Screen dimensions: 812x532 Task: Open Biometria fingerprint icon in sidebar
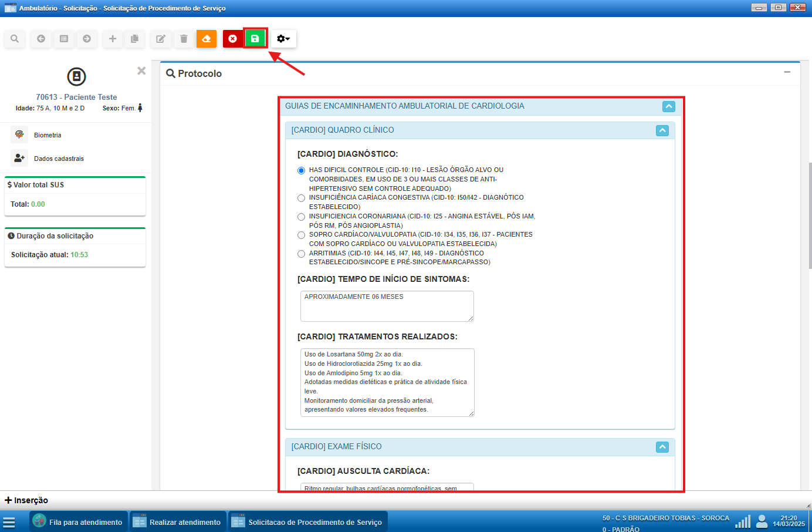(x=19, y=134)
